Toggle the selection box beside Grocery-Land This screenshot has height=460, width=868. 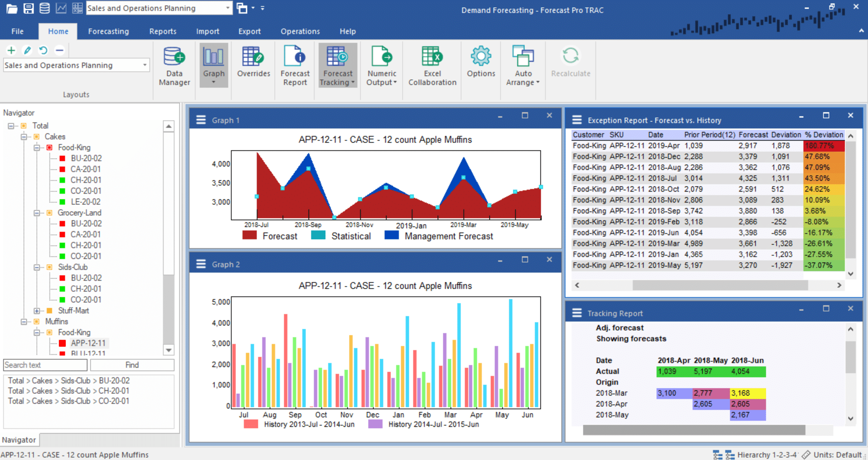point(50,213)
